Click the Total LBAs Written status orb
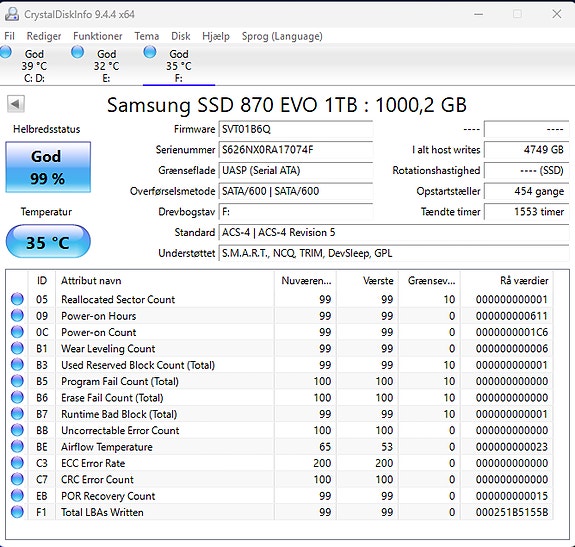The height and width of the screenshot is (547, 575). coord(17,512)
